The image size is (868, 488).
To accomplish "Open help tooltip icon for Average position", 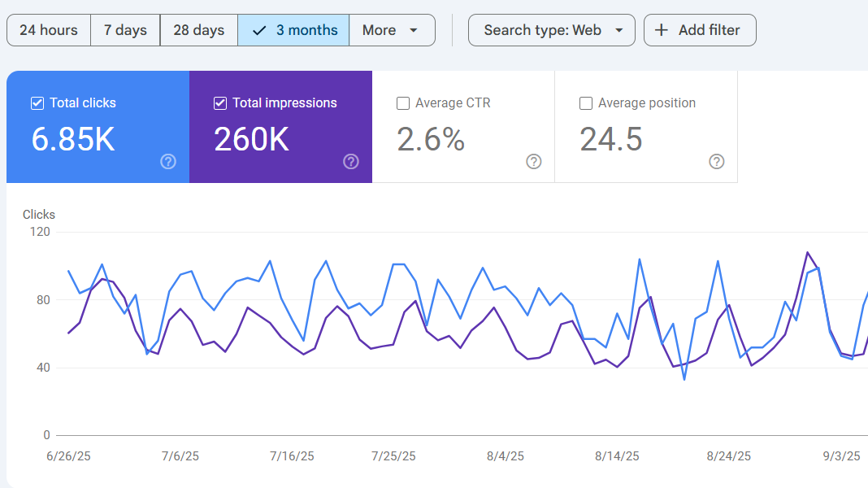I will [x=717, y=161].
